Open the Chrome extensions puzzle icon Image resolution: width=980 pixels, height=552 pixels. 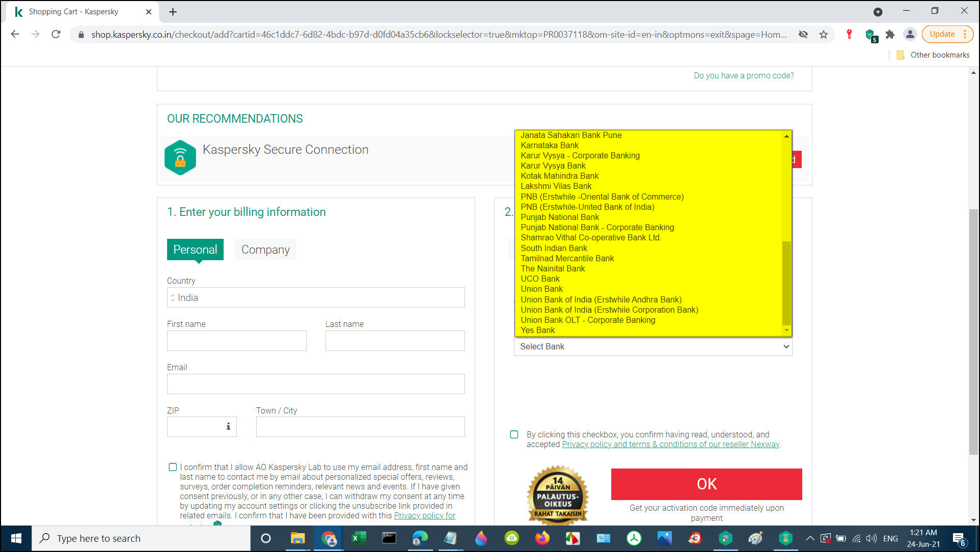coord(890,35)
